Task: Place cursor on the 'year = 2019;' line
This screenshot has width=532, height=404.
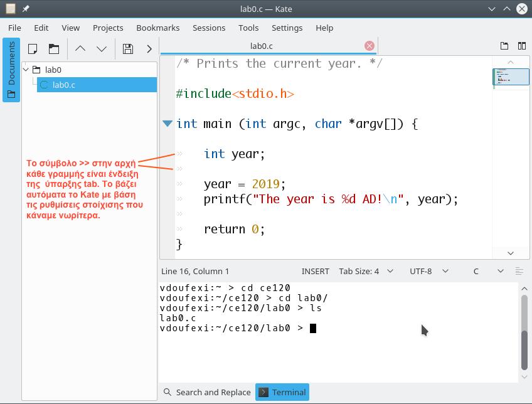Action: [x=245, y=184]
